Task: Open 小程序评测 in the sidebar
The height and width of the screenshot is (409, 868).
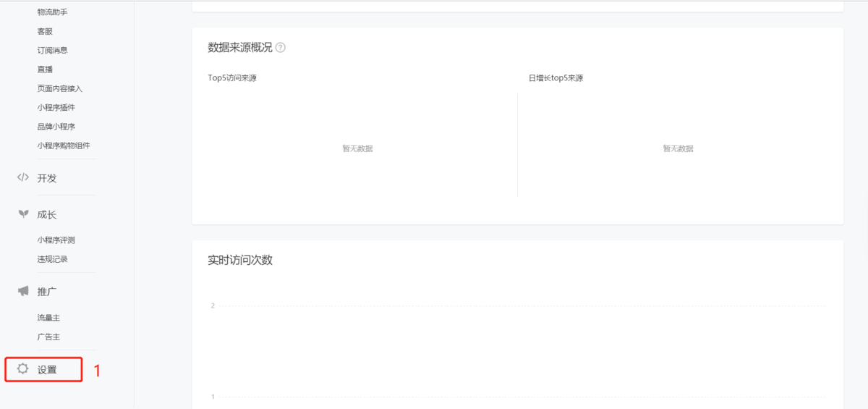Action: pyautogui.click(x=56, y=240)
